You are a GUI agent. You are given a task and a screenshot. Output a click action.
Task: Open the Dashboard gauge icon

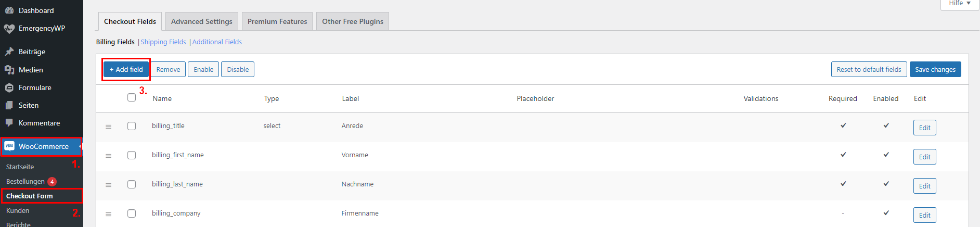coord(9,10)
